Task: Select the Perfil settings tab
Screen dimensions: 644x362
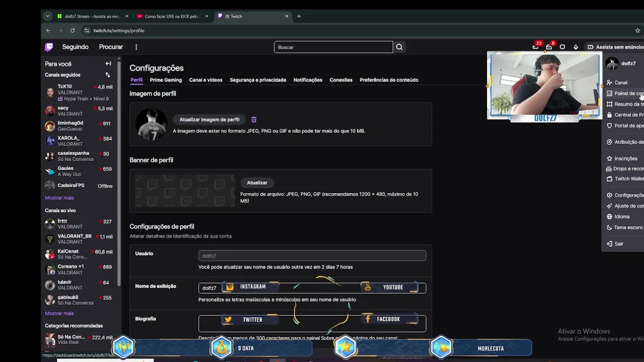Action: click(x=136, y=80)
